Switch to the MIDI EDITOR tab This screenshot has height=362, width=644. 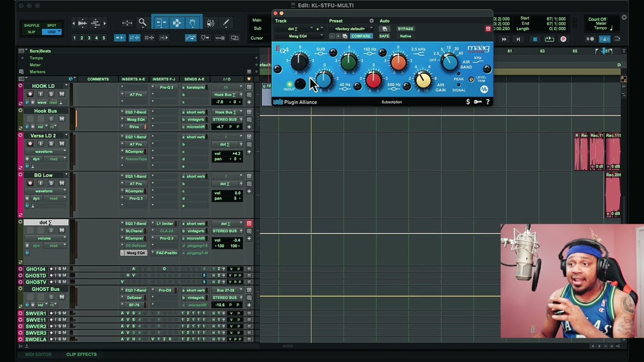point(38,354)
